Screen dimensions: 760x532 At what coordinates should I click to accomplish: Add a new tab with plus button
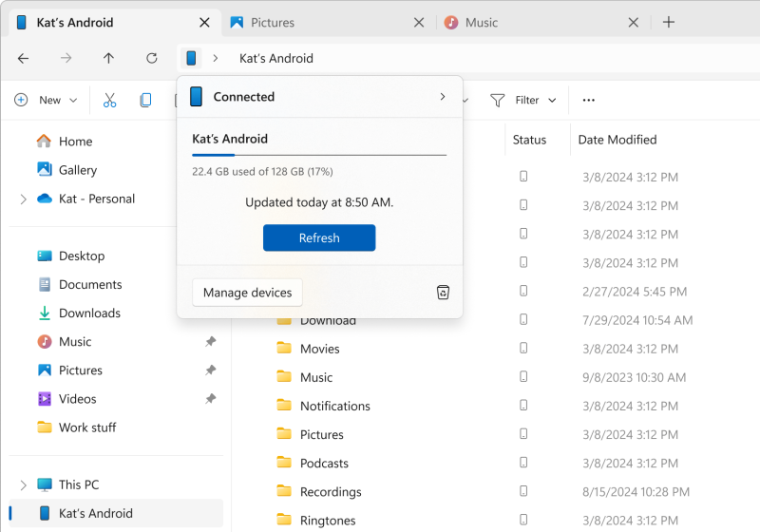point(669,22)
